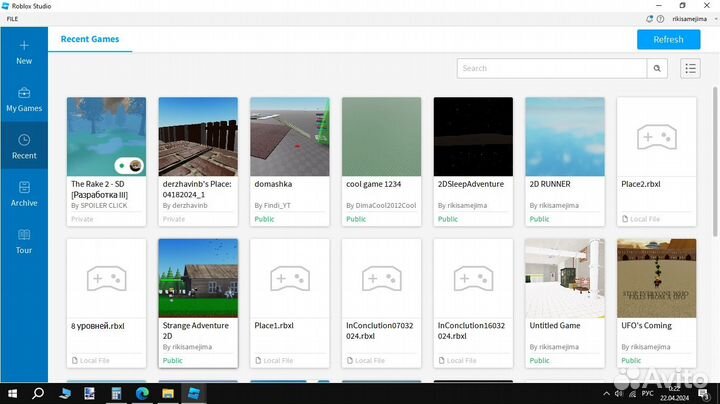Image resolution: width=720 pixels, height=404 pixels.
Task: Open the Place2.rbxl local file
Action: 656,137
